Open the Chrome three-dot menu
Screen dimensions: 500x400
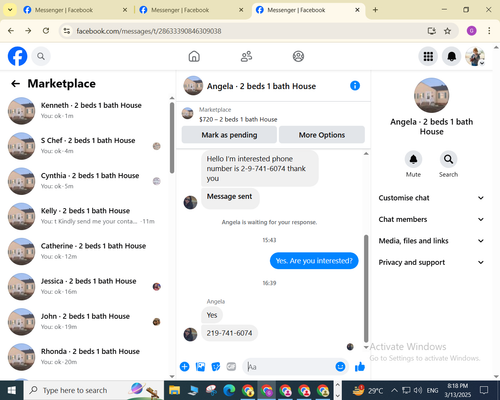(x=489, y=31)
